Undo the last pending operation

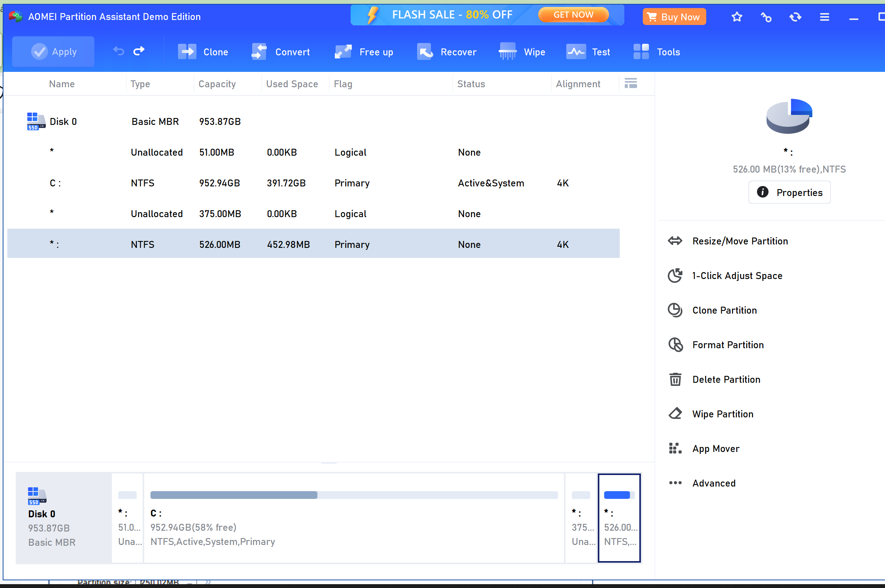point(119,51)
